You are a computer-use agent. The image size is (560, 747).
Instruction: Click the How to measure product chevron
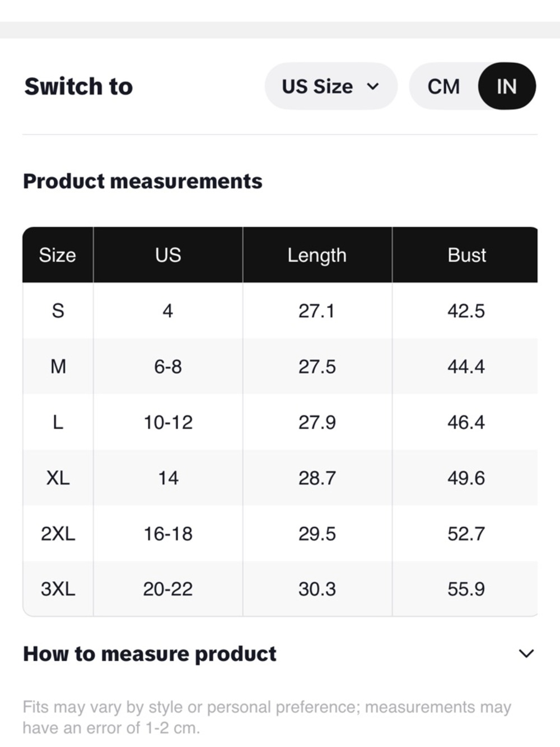(x=526, y=653)
